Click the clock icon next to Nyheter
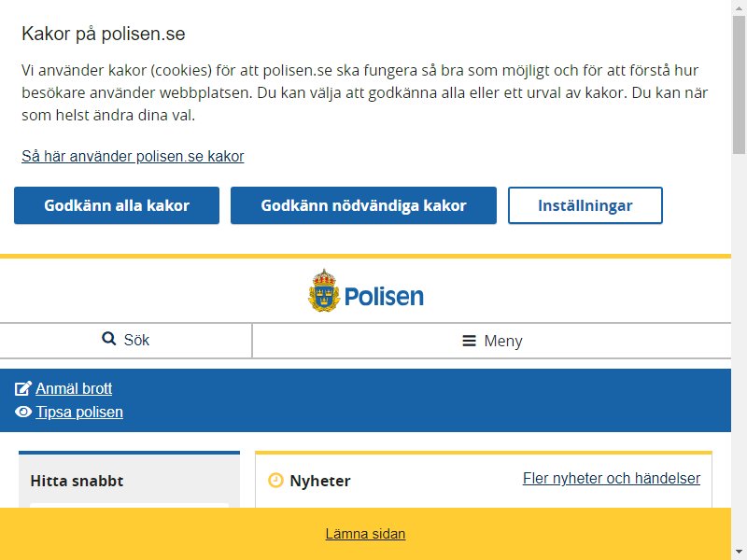 tap(275, 481)
